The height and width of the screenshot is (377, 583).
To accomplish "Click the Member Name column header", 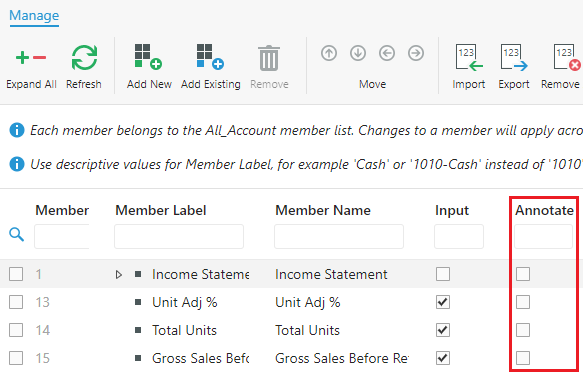I will (323, 210).
